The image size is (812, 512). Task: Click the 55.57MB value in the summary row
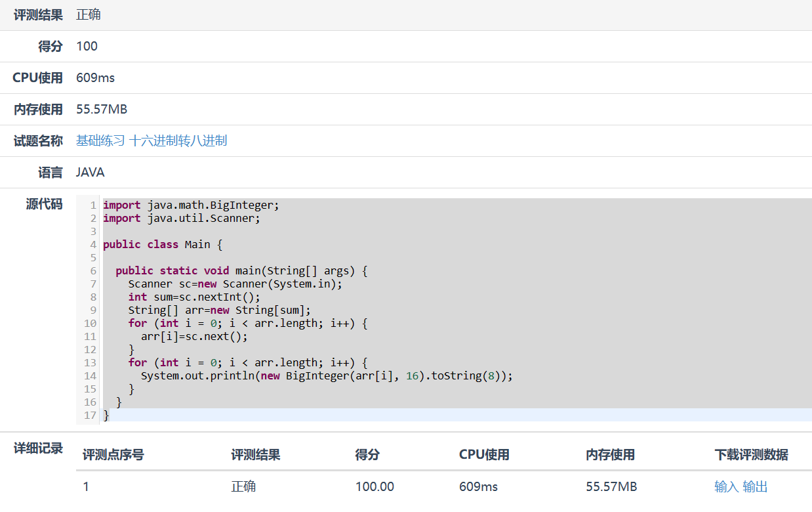(x=102, y=109)
